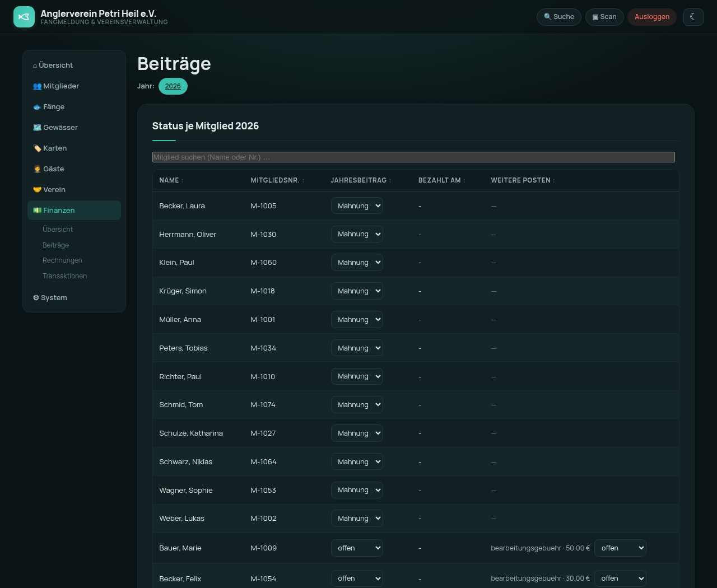
Task: Open Karten in the sidebar
Action: coord(74,148)
